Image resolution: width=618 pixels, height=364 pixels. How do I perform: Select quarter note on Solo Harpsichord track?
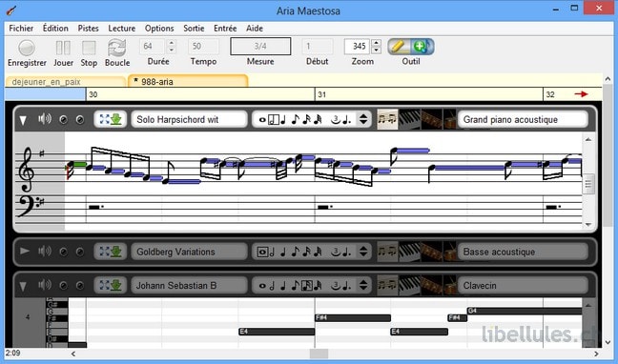pyautogui.click(x=283, y=120)
